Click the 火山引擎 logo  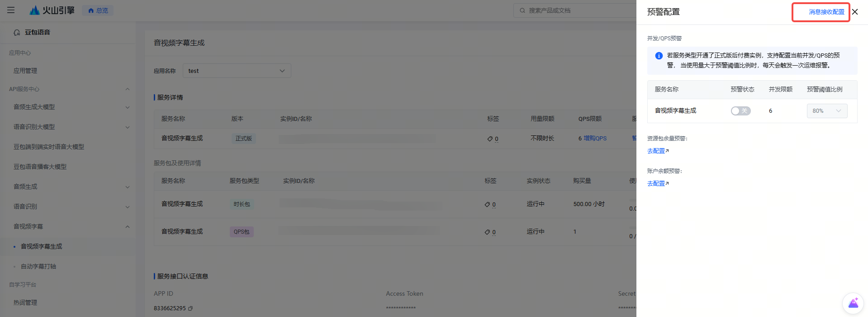[x=52, y=10]
